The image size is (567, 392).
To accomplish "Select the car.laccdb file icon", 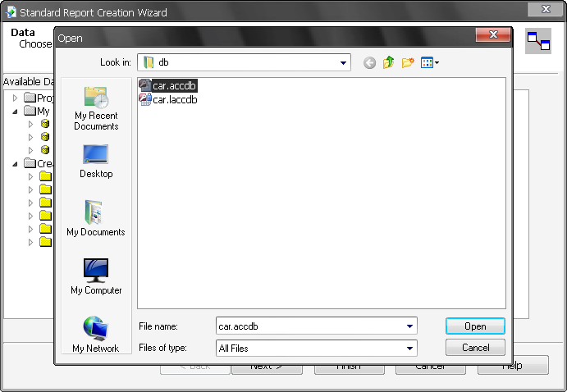I will [x=145, y=99].
